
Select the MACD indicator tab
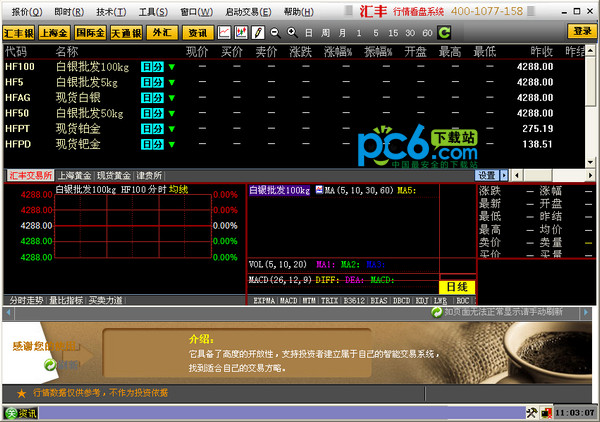tap(289, 299)
